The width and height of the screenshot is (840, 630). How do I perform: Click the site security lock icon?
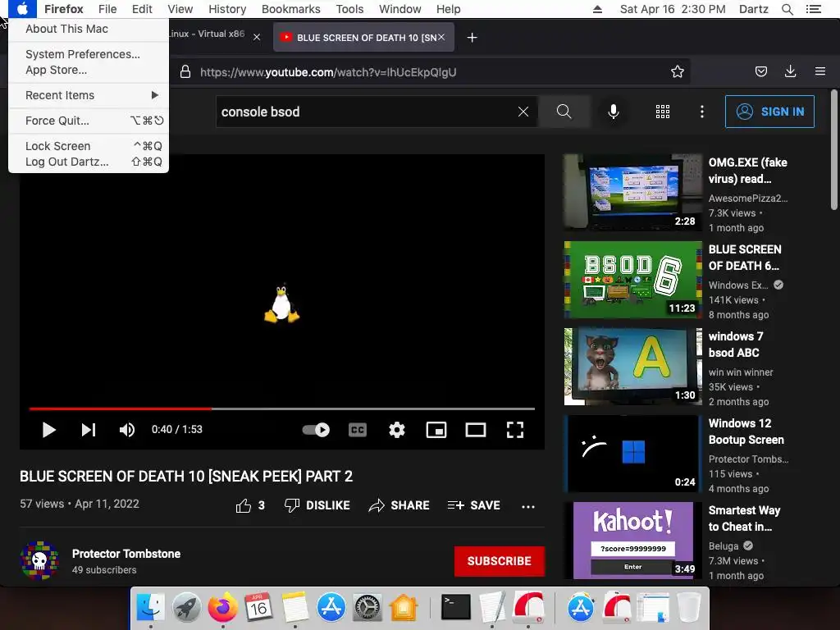click(x=185, y=72)
